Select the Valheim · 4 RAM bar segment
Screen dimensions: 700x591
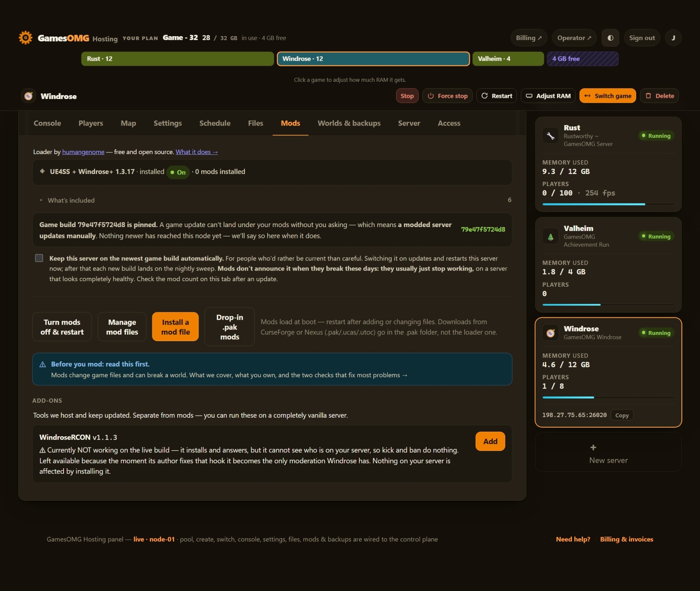[x=508, y=59]
